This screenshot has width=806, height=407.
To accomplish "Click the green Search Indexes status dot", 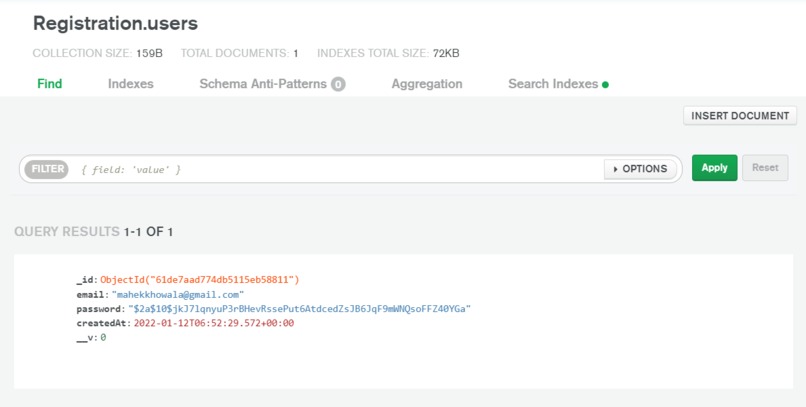I will [605, 85].
